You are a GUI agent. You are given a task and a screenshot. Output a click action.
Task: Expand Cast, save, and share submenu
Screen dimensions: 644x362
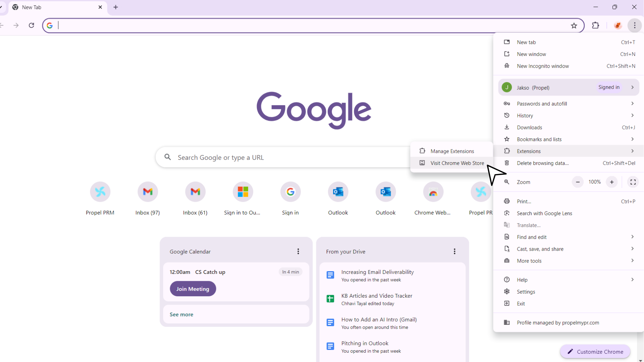click(569, 249)
